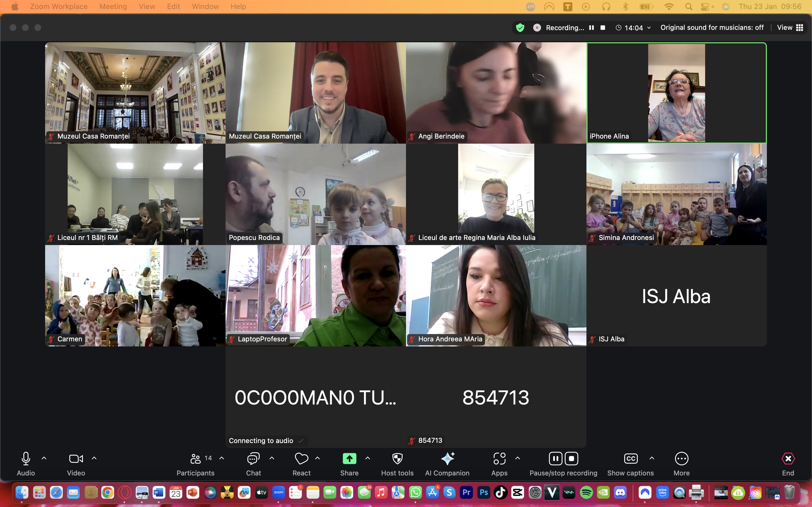
Task: Open the Participants list
Action: coord(196,459)
